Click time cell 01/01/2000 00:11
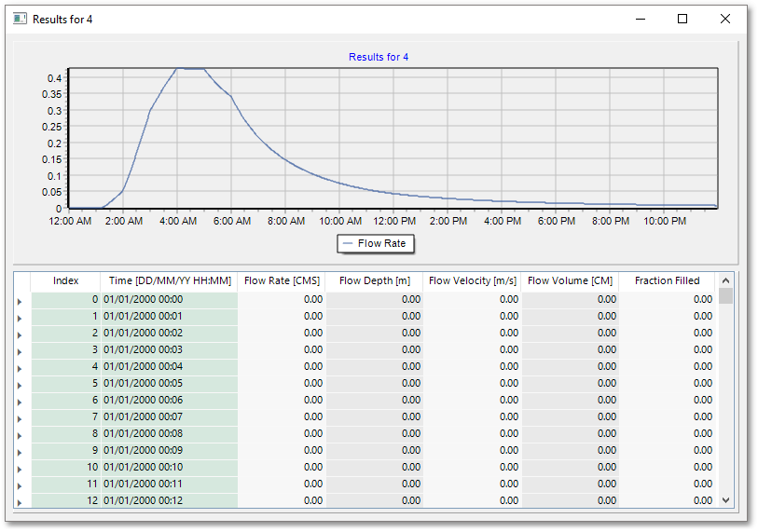This screenshot has height=532, width=758. click(x=169, y=484)
